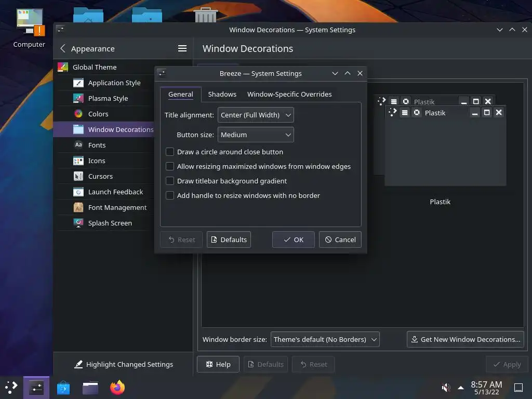Click the Cursors icon
Screen dimensions: 532x399
click(78, 177)
